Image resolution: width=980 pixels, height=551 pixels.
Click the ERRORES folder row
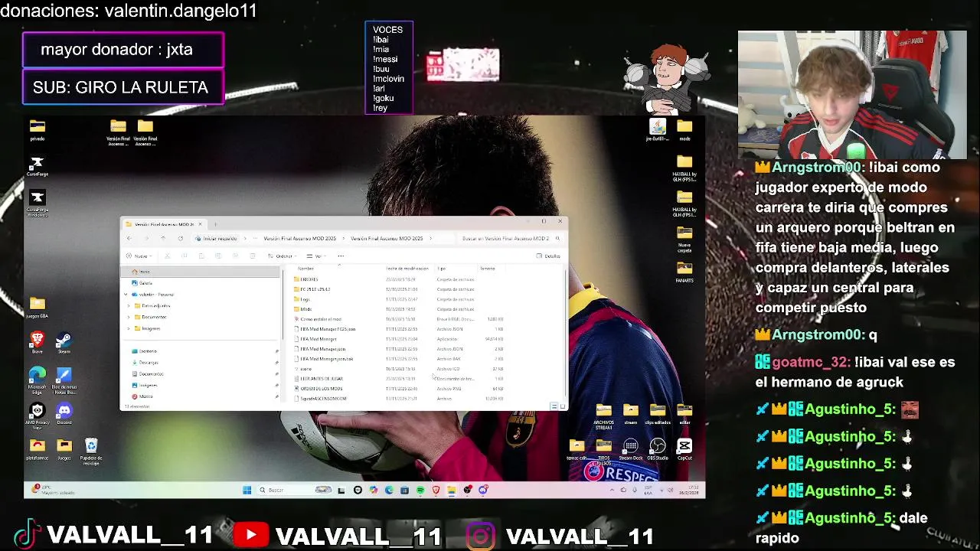point(398,279)
